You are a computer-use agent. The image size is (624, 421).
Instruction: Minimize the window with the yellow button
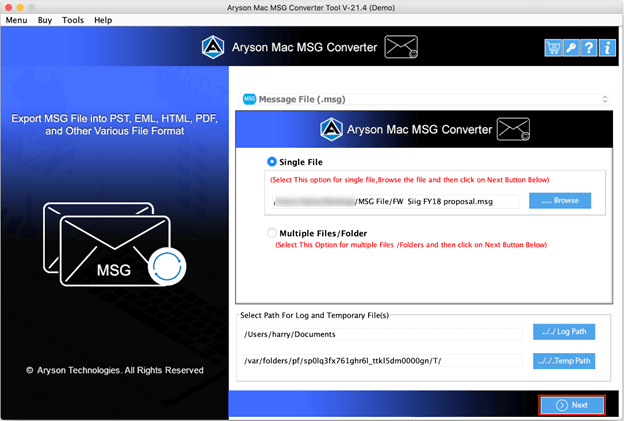pos(20,7)
